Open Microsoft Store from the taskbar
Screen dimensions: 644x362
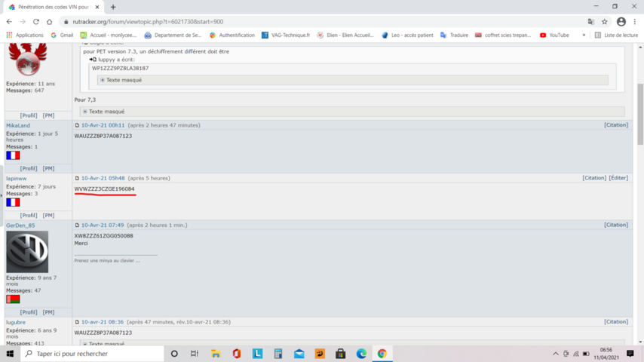click(341, 354)
